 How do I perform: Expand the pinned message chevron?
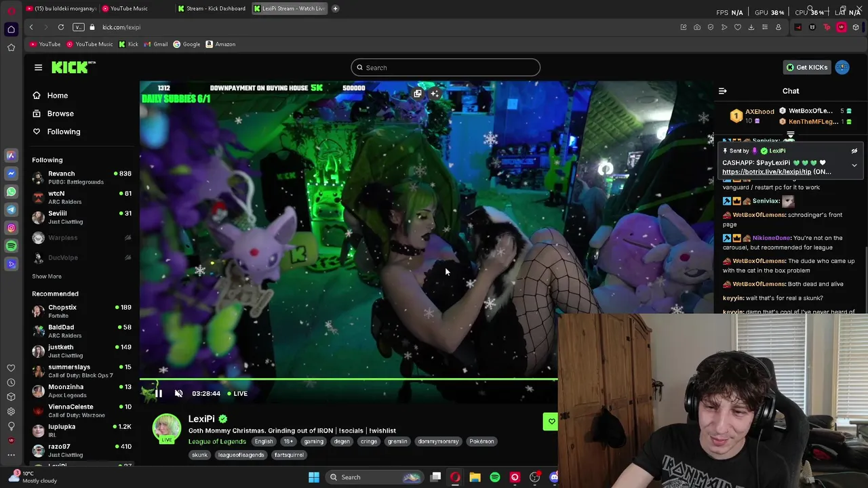pyautogui.click(x=854, y=165)
